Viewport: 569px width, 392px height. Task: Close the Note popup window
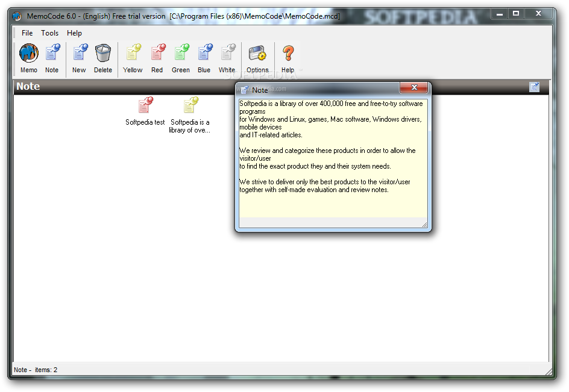click(x=413, y=87)
